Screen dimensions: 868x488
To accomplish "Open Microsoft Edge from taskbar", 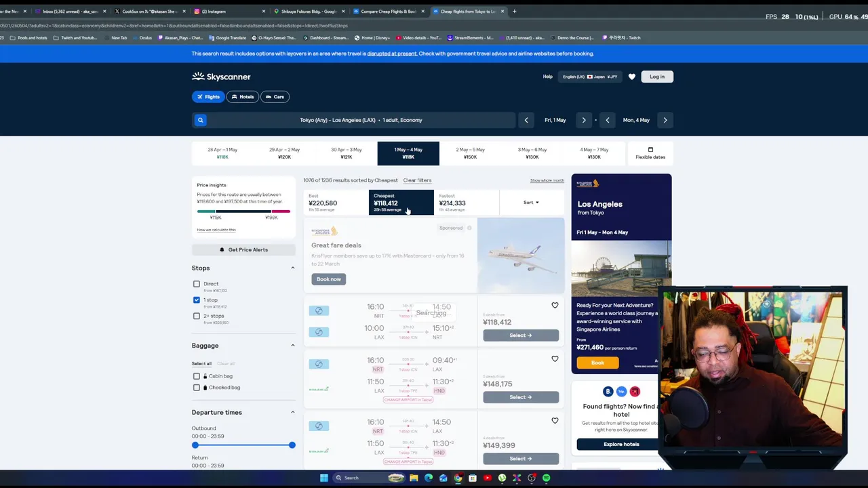I will [429, 478].
